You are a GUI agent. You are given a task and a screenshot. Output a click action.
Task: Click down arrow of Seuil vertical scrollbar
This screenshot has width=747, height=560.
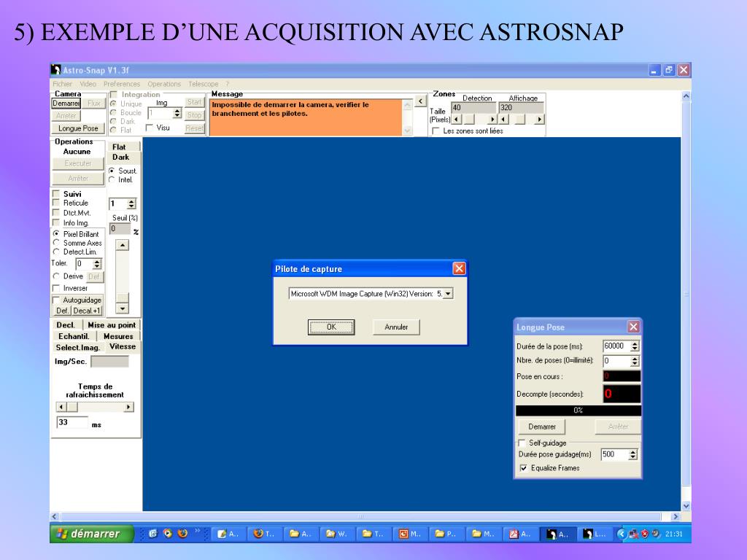click(123, 308)
